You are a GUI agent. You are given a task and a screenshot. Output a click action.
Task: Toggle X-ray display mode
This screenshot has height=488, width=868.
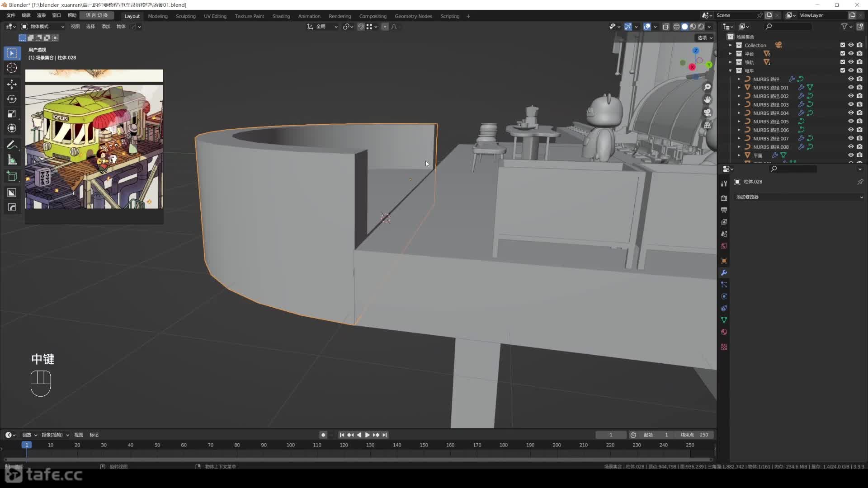666,27
